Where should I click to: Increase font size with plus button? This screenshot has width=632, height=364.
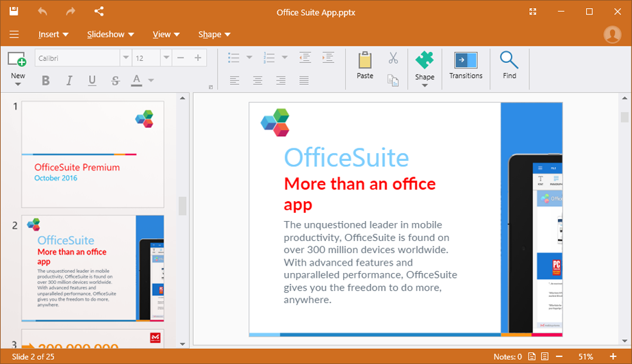[x=198, y=58]
